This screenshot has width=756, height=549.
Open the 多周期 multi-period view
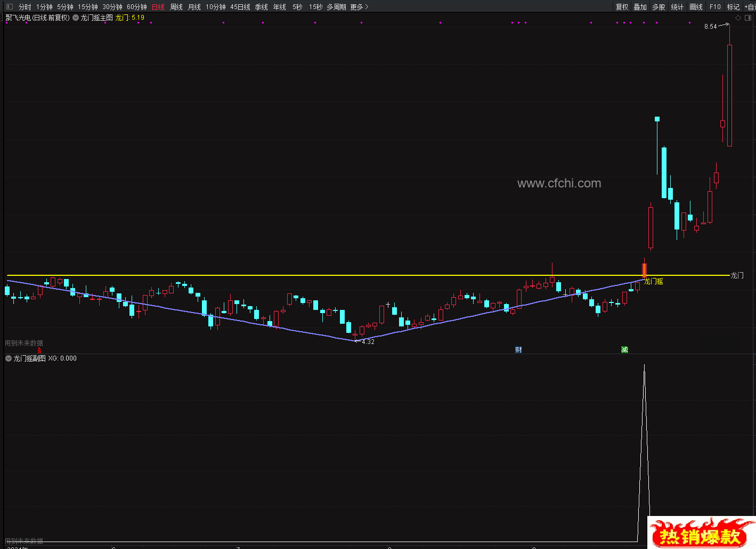coord(336,7)
